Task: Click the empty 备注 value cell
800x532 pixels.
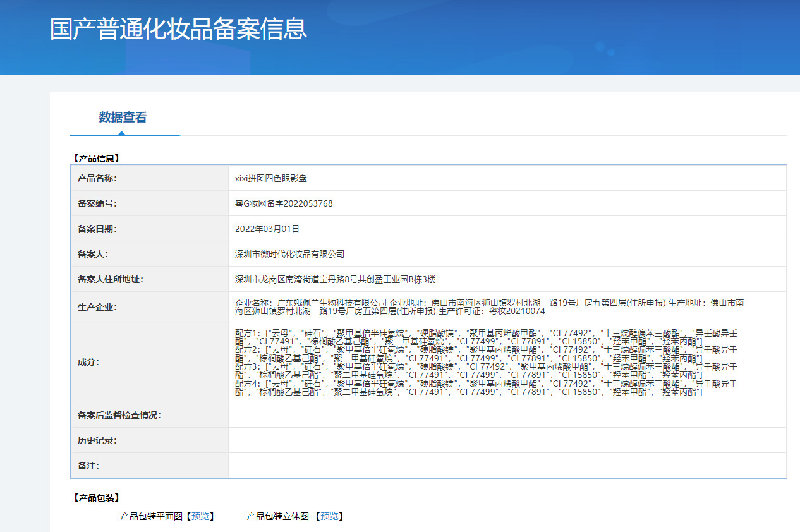Action: click(x=507, y=466)
